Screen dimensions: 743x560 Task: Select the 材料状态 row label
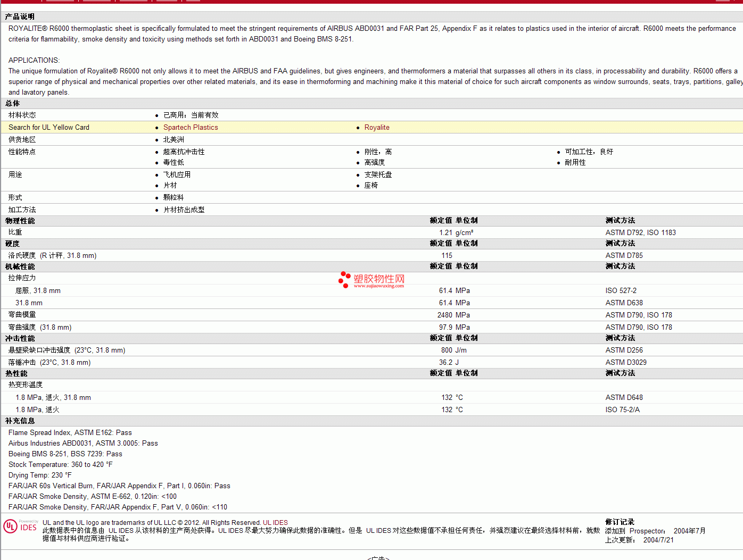22,115
